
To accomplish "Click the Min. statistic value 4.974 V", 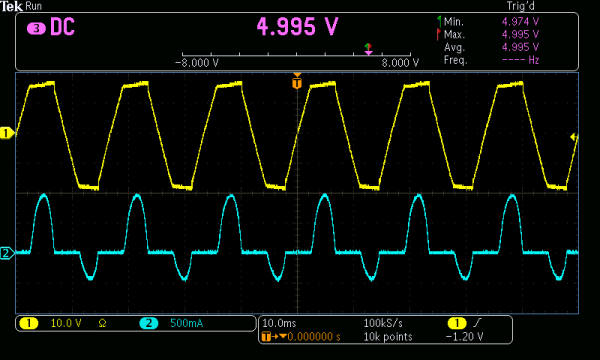I will tap(520, 21).
